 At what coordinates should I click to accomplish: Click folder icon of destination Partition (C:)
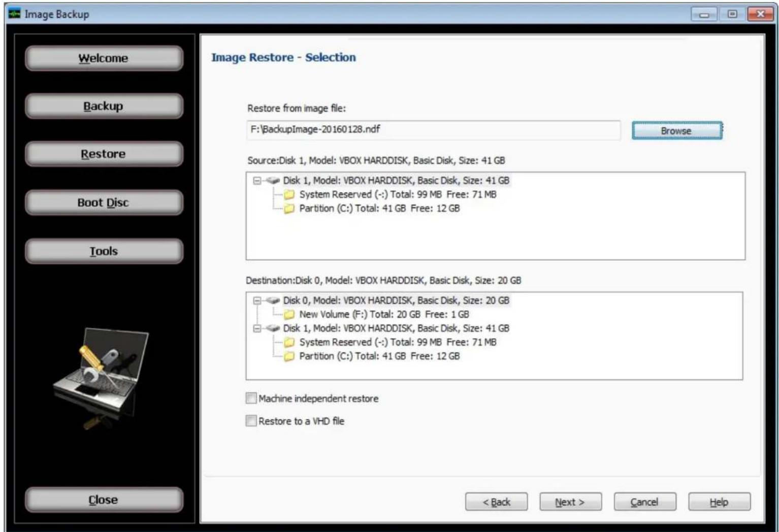[289, 356]
